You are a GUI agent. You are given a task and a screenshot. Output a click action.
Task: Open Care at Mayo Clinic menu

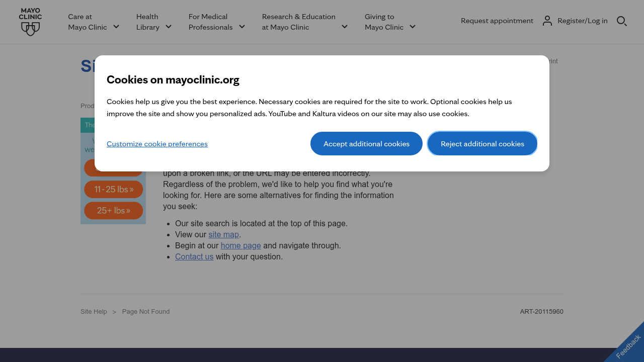pyautogui.click(x=88, y=22)
